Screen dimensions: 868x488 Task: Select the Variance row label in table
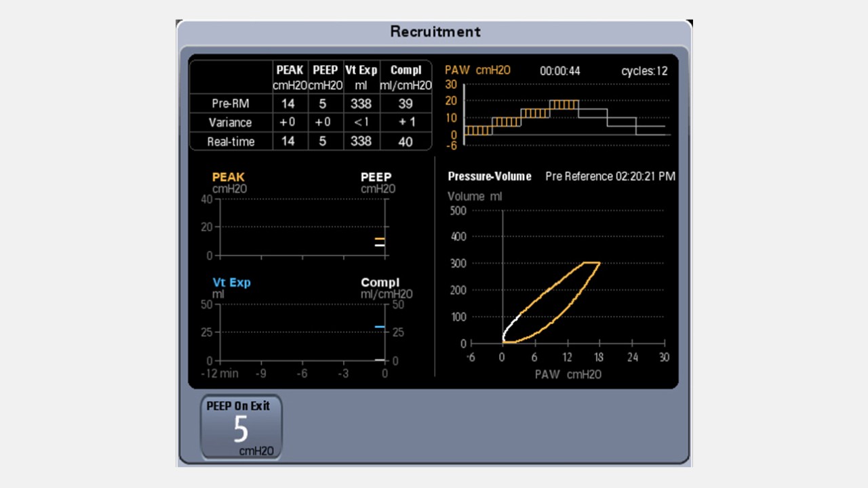pyautogui.click(x=231, y=123)
